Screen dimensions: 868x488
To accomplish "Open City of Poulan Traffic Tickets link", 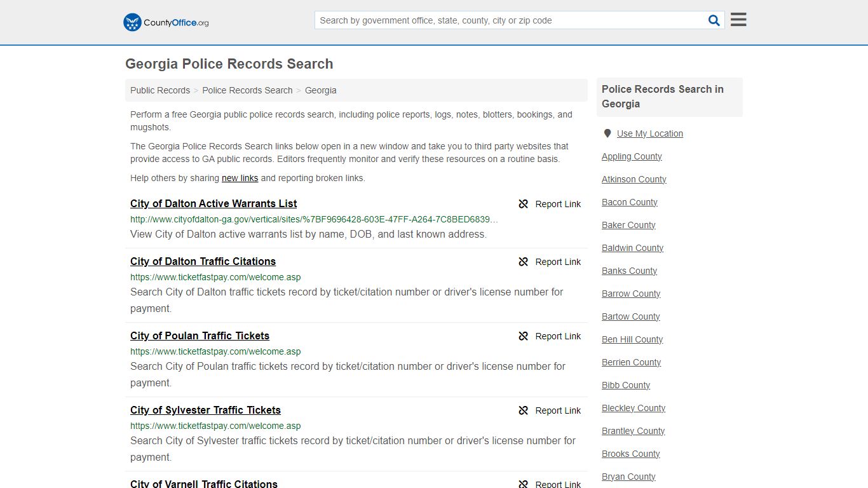I will (x=200, y=335).
